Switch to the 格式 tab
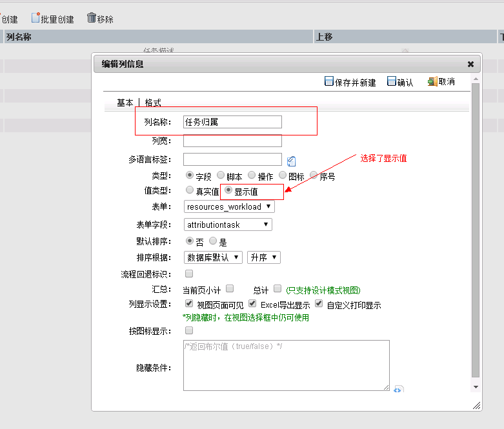 pos(153,103)
